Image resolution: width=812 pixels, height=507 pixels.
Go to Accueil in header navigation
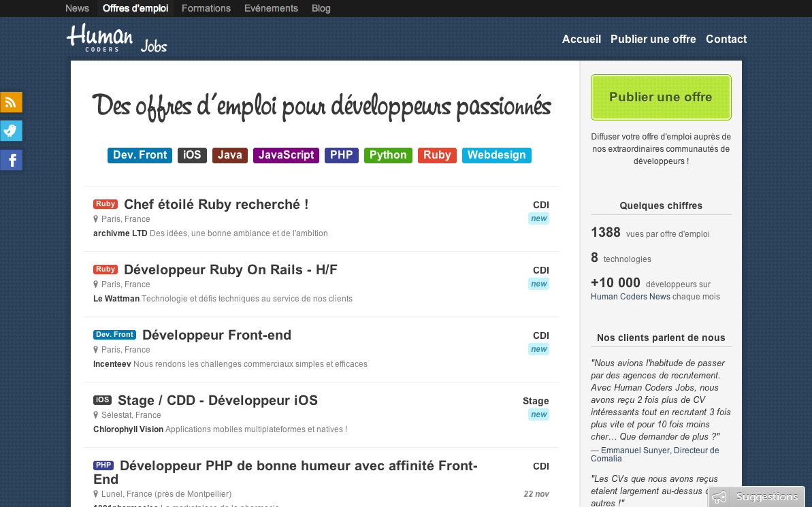(581, 39)
